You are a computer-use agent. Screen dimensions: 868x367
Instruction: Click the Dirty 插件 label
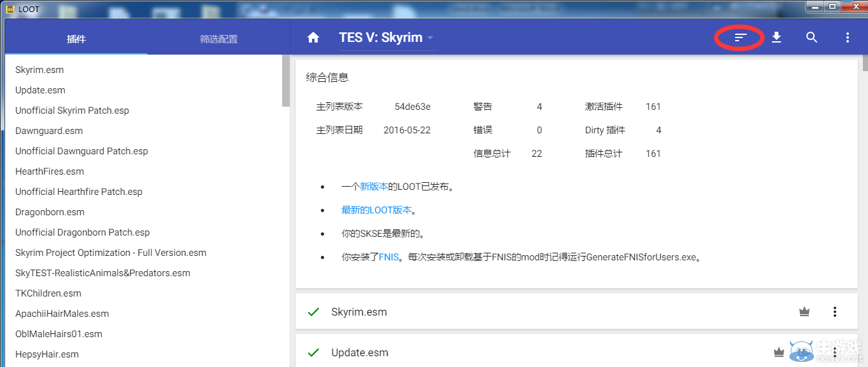(605, 130)
